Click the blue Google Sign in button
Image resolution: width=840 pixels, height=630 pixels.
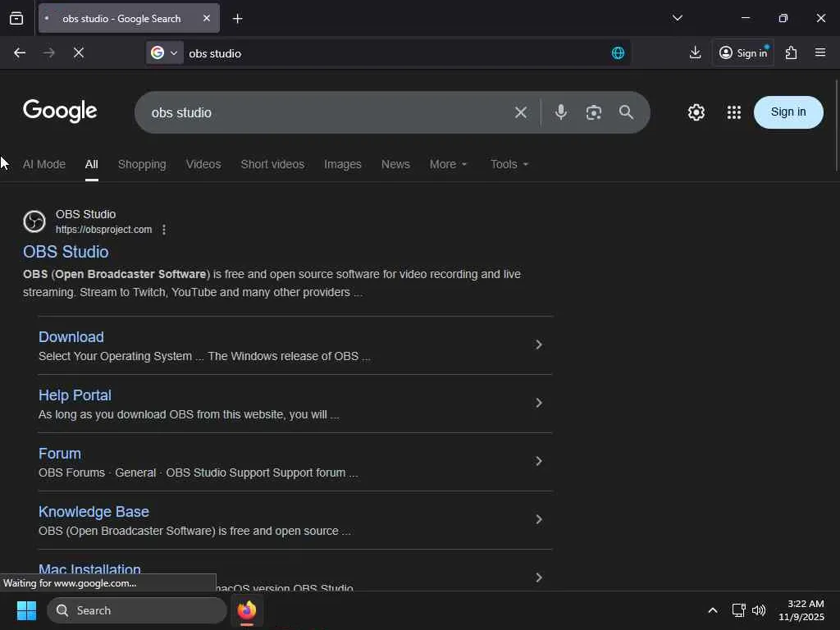[x=788, y=112]
